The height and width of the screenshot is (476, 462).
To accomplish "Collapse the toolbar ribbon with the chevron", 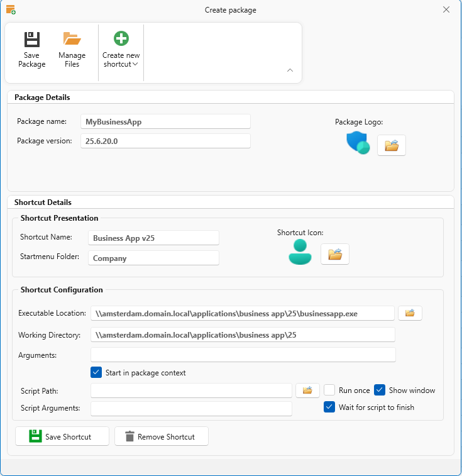I will click(290, 70).
